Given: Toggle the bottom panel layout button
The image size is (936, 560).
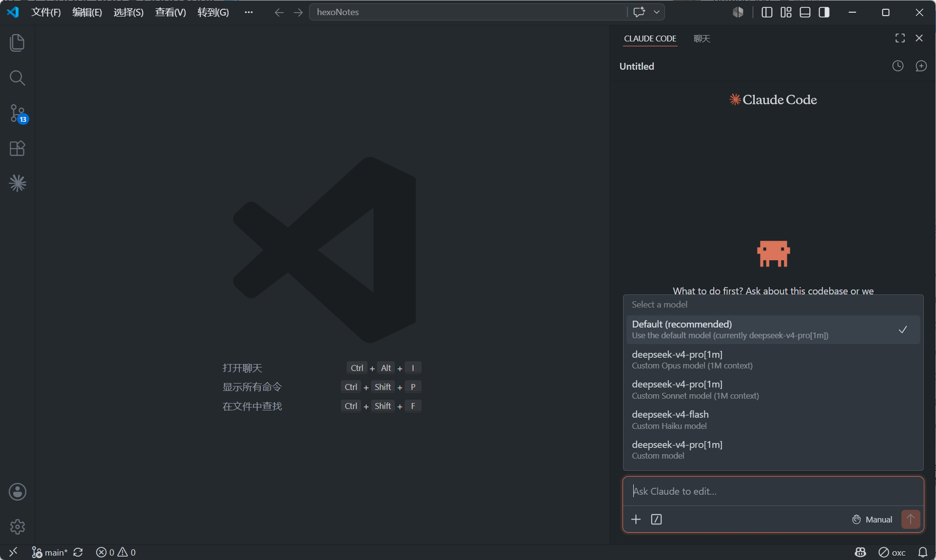Looking at the screenshot, I should pos(805,12).
